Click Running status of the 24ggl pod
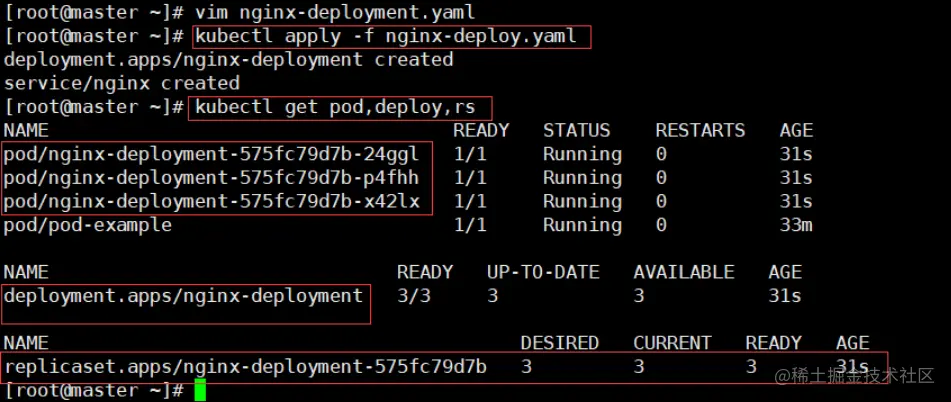 pyautogui.click(x=582, y=155)
